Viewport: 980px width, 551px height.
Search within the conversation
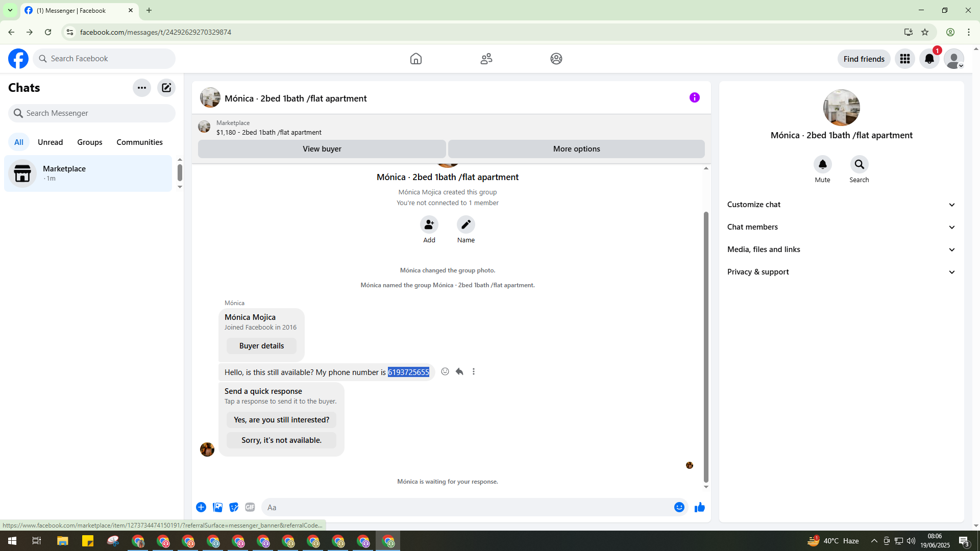860,164
